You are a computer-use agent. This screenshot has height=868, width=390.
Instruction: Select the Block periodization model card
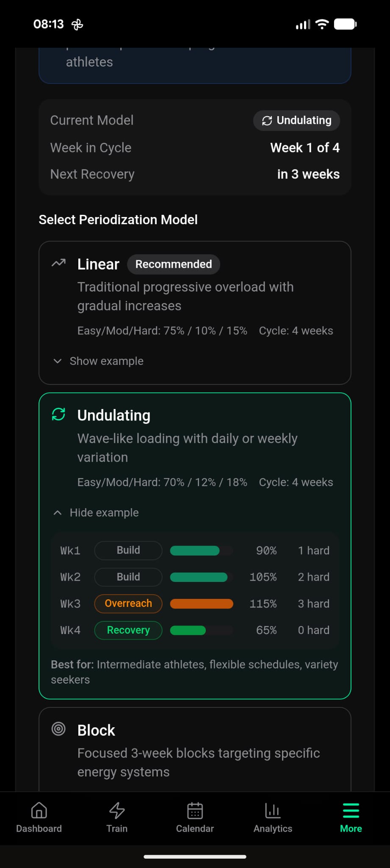coord(195,750)
